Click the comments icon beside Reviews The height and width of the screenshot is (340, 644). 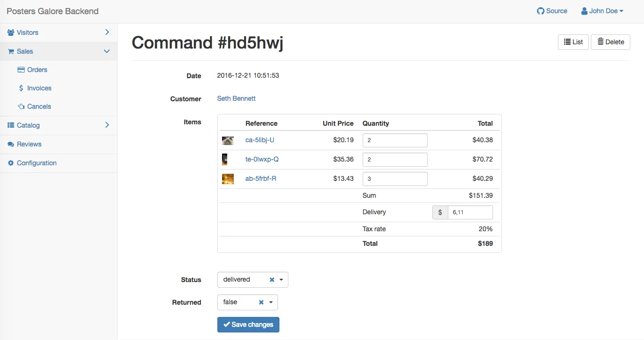11,144
